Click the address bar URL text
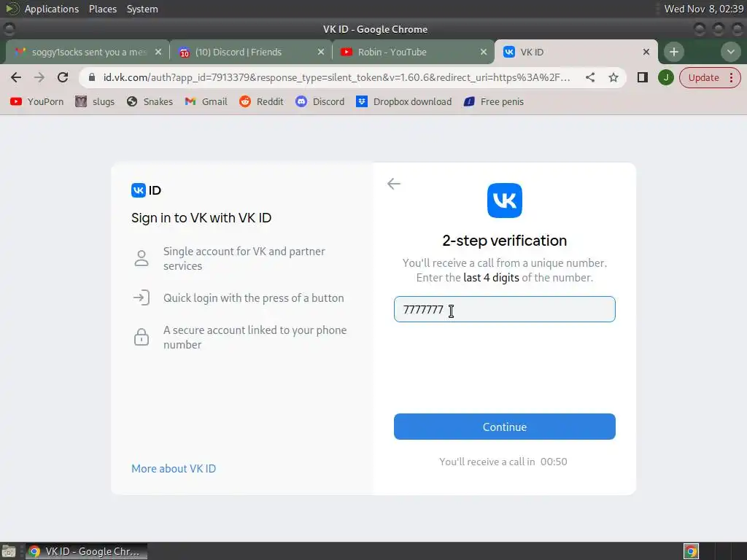 point(336,77)
